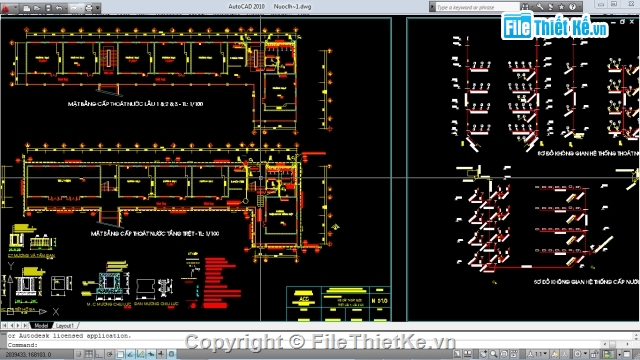Screen dimensions: 640x360
Task: Toggle Dynamic Input in status bar
Action: [151, 354]
